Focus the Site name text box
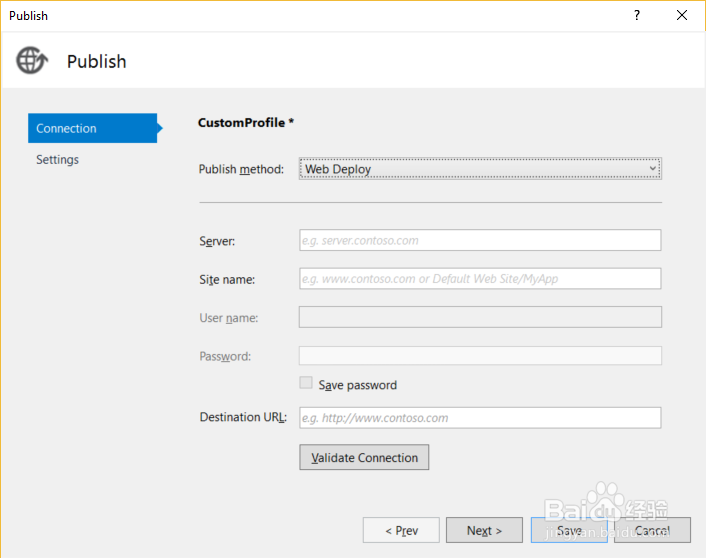Screen dimensions: 710x558 click(480, 279)
